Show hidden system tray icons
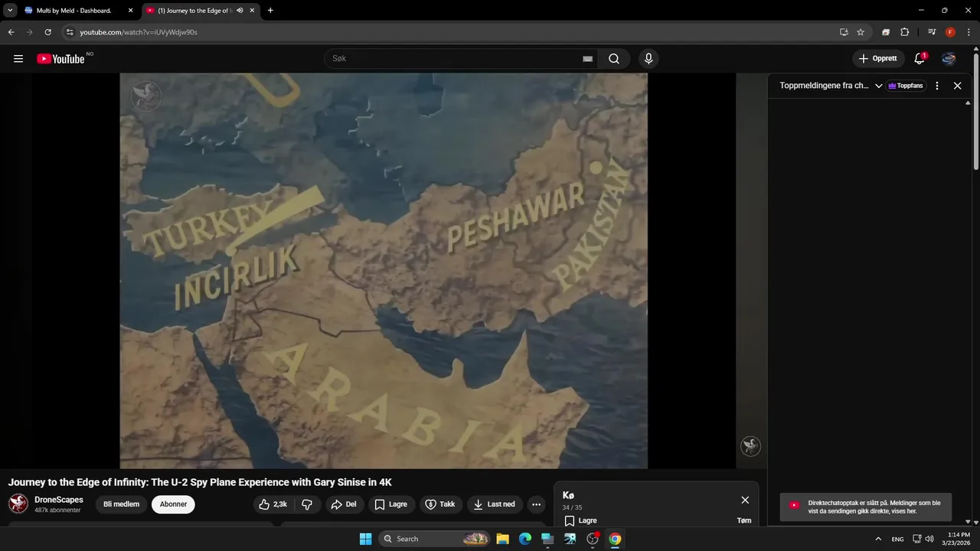Screen dimensions: 980x551 (x=878, y=539)
